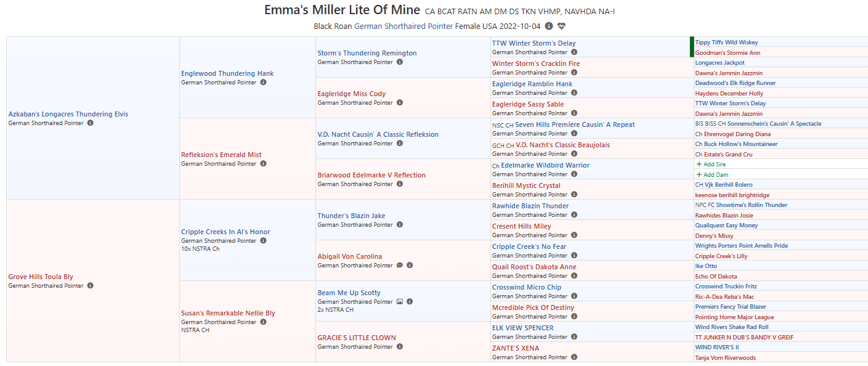868x366 pixels.
Task: Open Grove Hills Toula Bly pedigree
Action: click(41, 277)
